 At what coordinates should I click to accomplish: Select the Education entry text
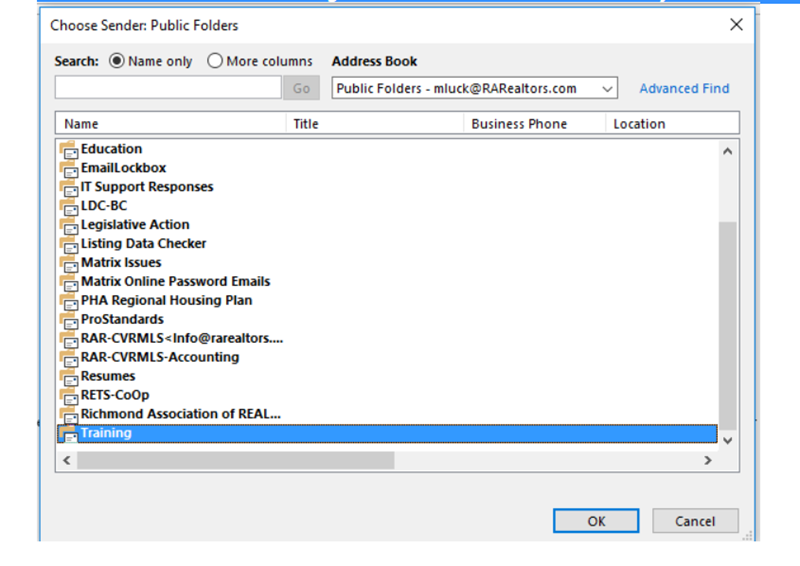click(111, 149)
